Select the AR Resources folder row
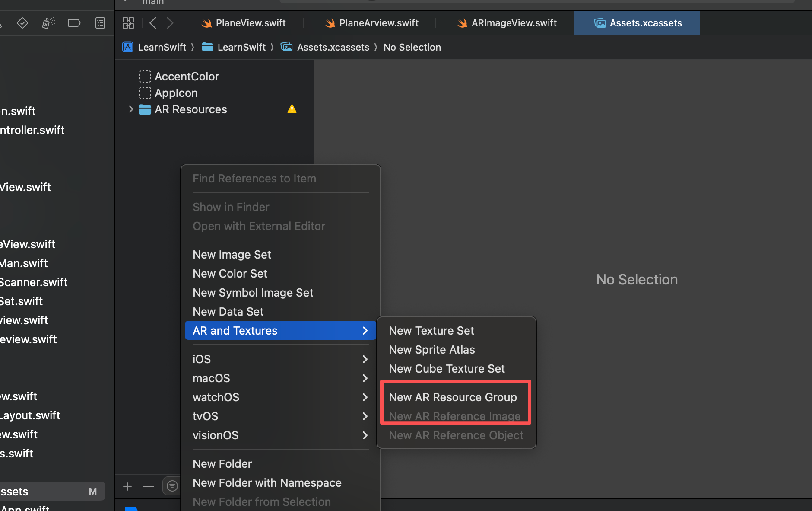This screenshot has height=511, width=812. pos(215,109)
